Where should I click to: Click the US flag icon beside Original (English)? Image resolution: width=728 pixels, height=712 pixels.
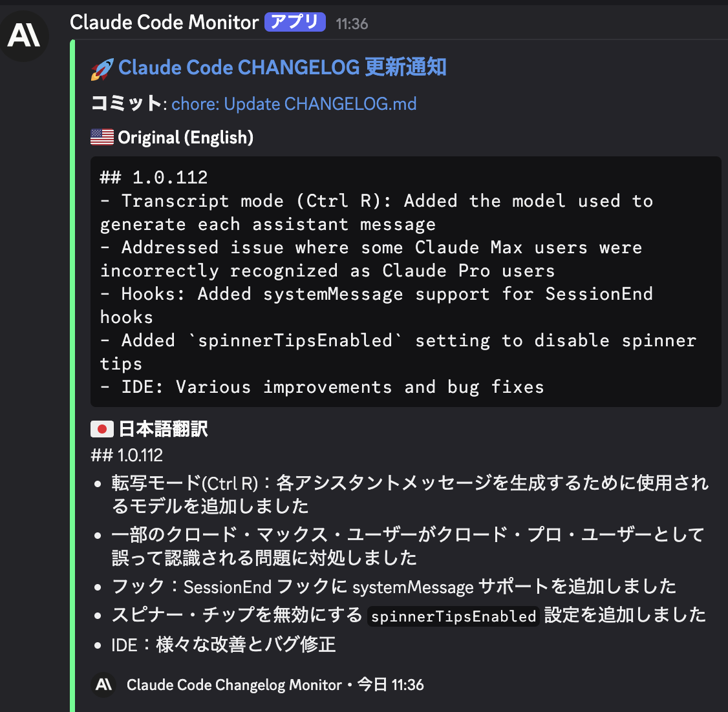[101, 137]
